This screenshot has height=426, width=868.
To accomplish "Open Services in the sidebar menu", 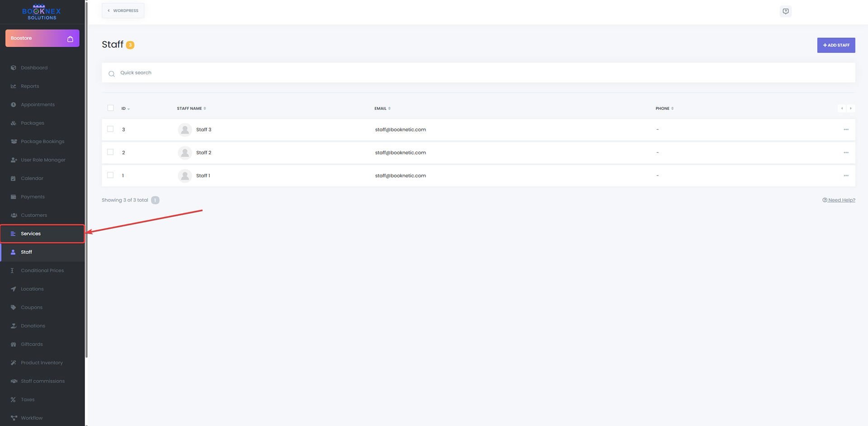I will pos(31,234).
